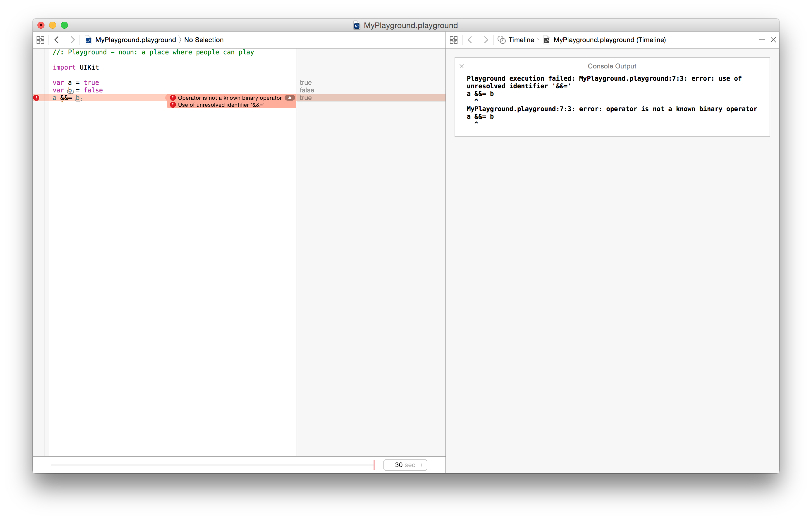The width and height of the screenshot is (812, 520).
Task: Click the Timeline back arrow
Action: (470, 40)
